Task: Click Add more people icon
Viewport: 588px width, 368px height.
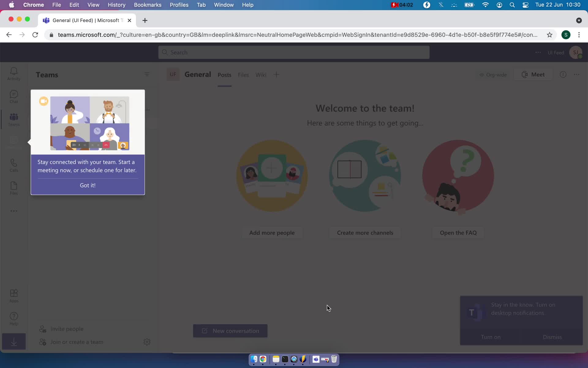Action: click(x=271, y=176)
